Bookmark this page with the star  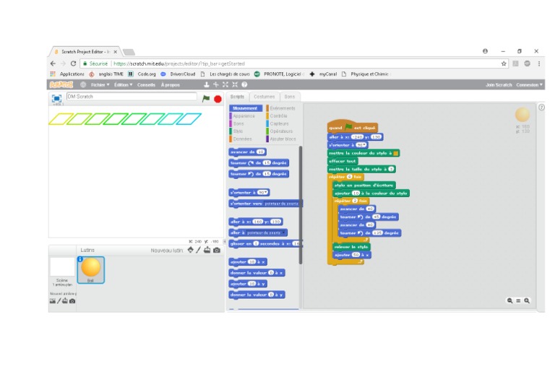point(504,64)
